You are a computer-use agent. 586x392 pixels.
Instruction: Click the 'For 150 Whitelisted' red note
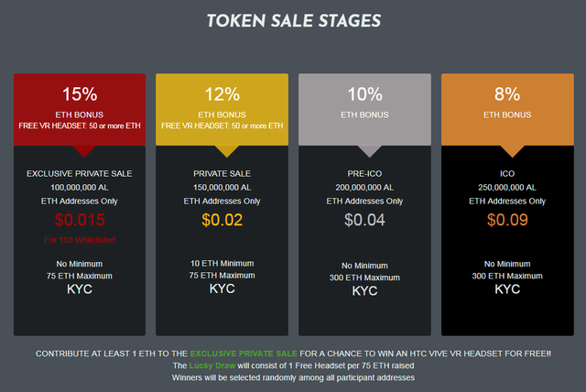click(79, 240)
